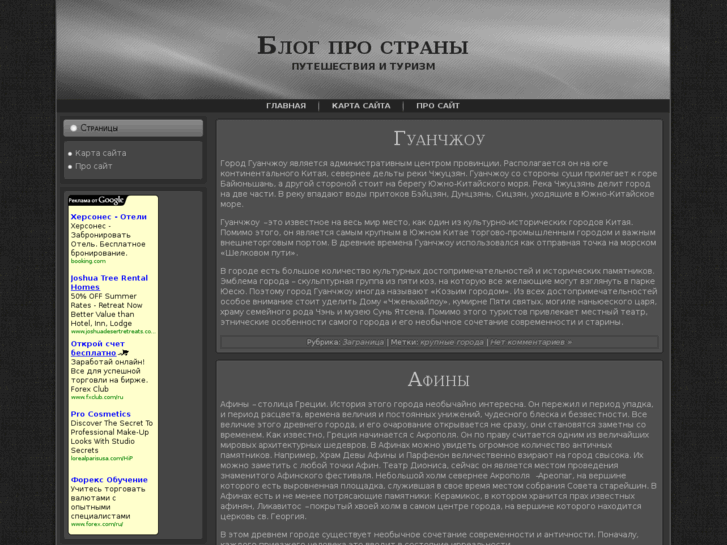Click the paragraph starting 'Афины – столица Греции'

coord(439,460)
